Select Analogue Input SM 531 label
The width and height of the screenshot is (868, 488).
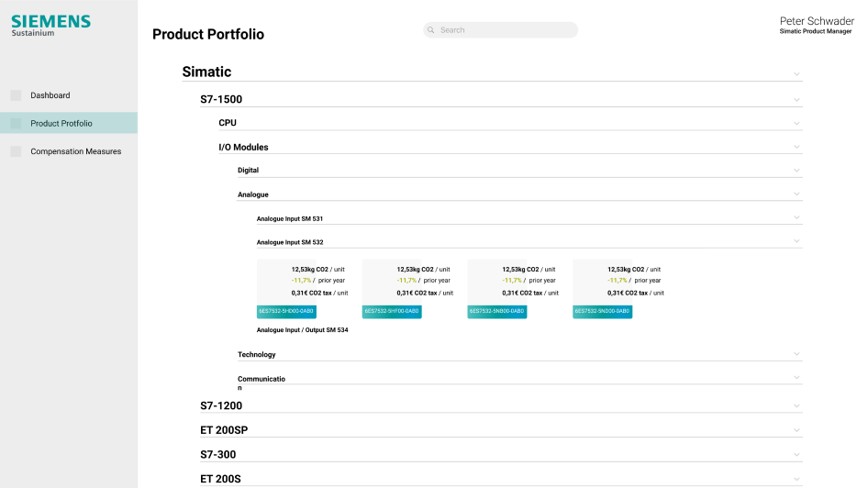290,218
